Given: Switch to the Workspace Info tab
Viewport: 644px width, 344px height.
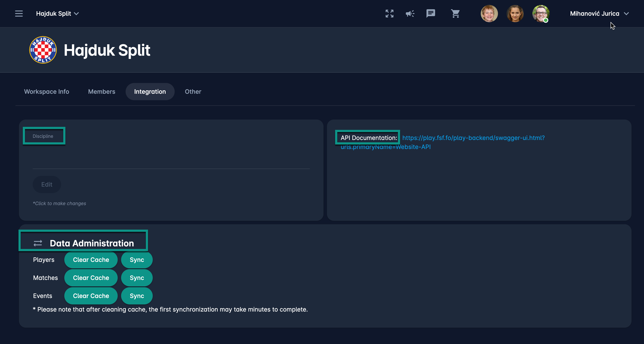Looking at the screenshot, I should point(46,92).
